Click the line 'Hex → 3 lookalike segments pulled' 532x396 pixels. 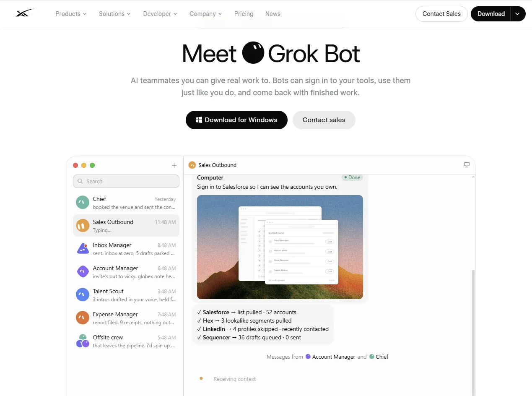[x=244, y=320]
